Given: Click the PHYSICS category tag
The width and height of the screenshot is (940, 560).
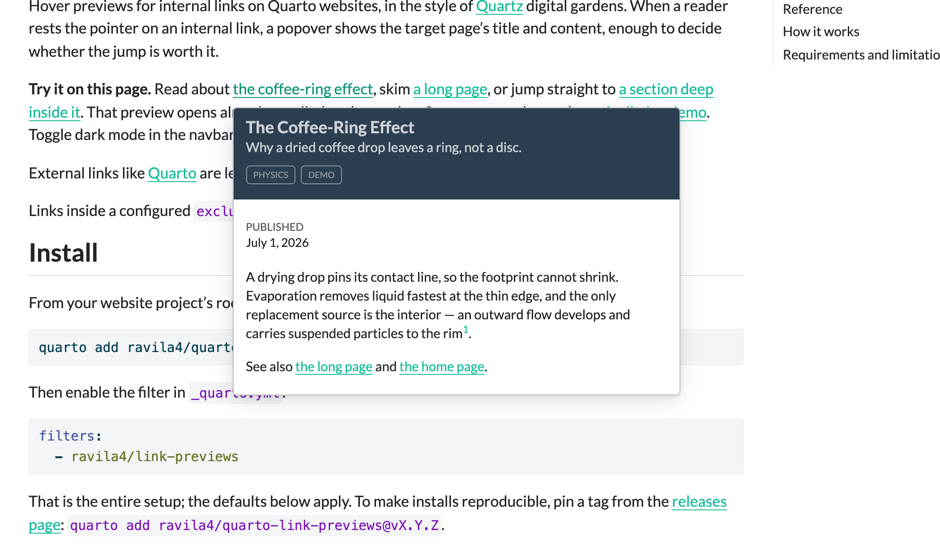Looking at the screenshot, I should tap(270, 175).
